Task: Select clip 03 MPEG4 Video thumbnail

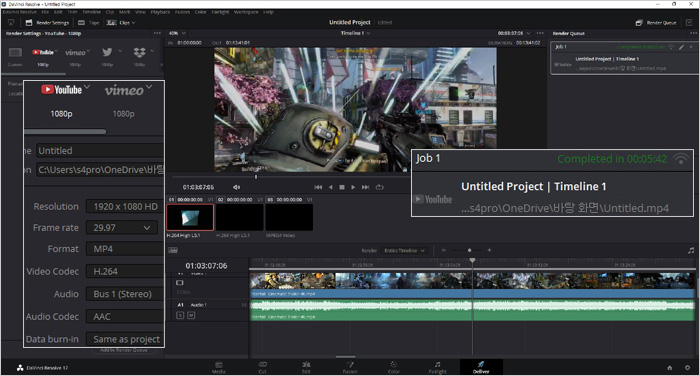Action: [x=289, y=217]
